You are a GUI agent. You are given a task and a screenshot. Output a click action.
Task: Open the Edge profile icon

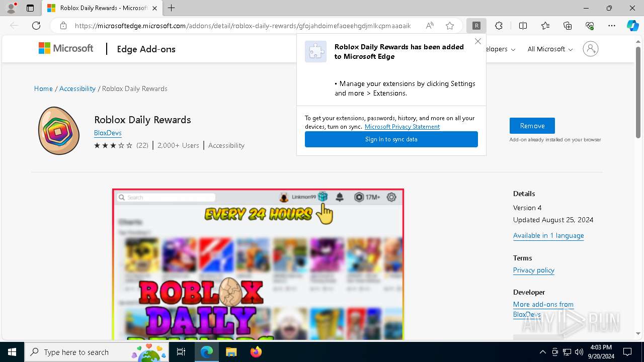[x=11, y=8]
